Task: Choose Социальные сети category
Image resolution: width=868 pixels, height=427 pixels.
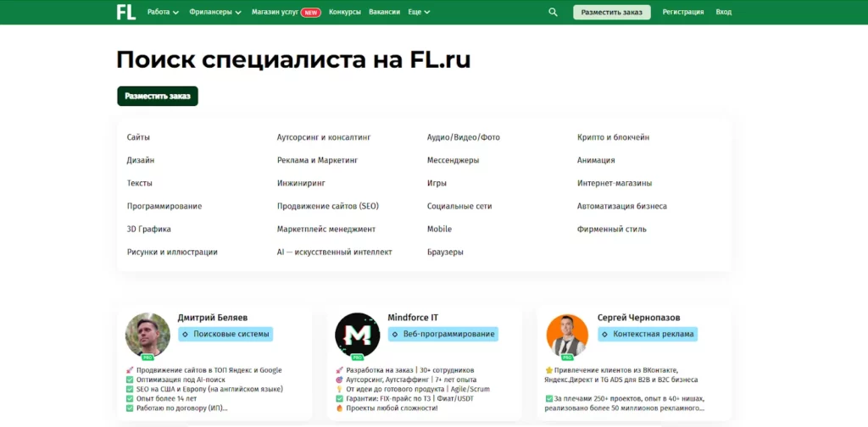Action: pyautogui.click(x=459, y=207)
